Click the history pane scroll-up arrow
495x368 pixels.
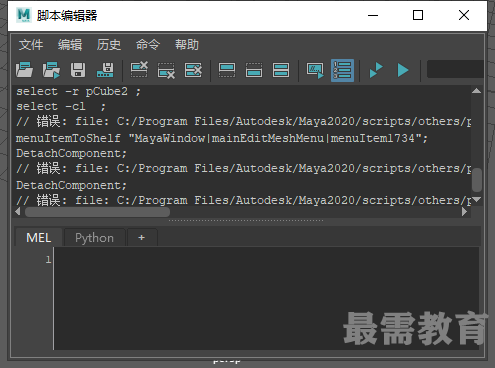[476, 91]
